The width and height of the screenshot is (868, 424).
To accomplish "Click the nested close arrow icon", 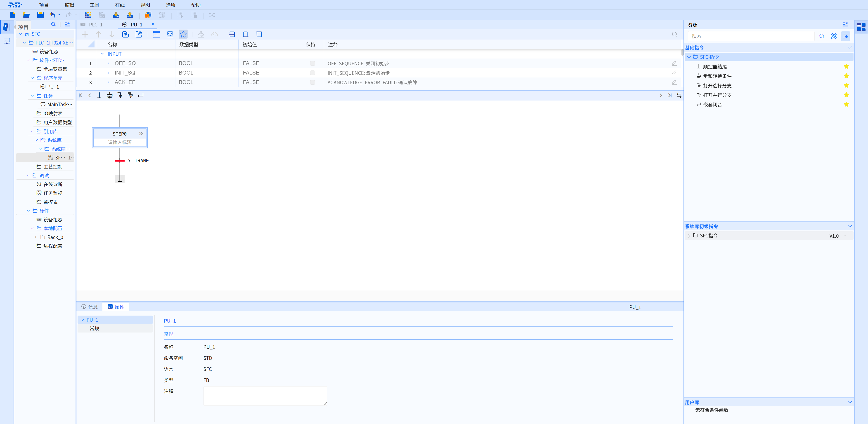I will click(x=140, y=95).
